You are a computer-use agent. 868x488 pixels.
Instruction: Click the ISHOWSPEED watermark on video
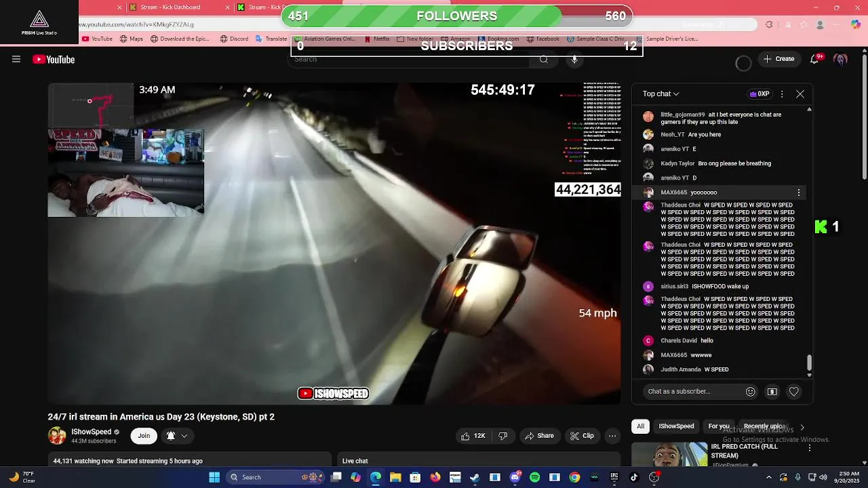tap(333, 393)
